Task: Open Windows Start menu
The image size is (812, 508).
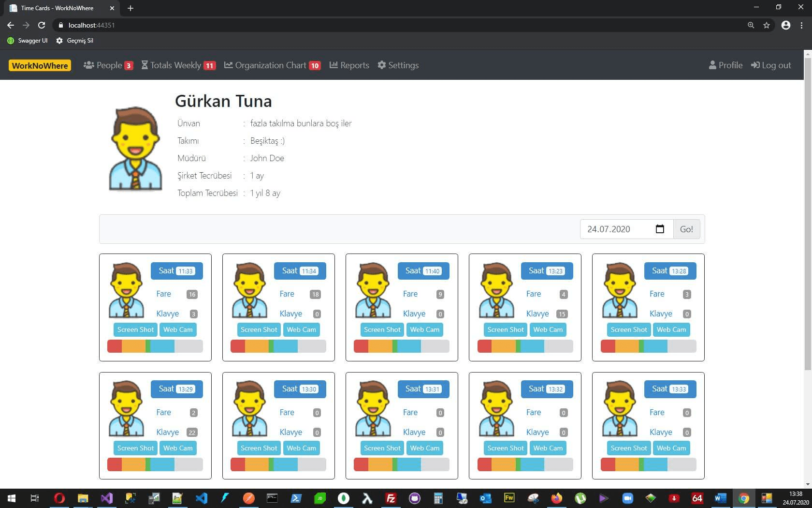Action: click(12, 498)
